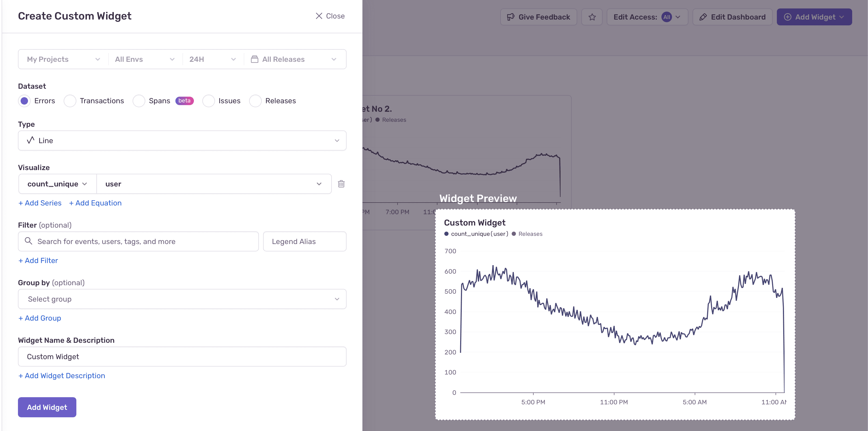Click the search magnifier in Filter field

[29, 241]
